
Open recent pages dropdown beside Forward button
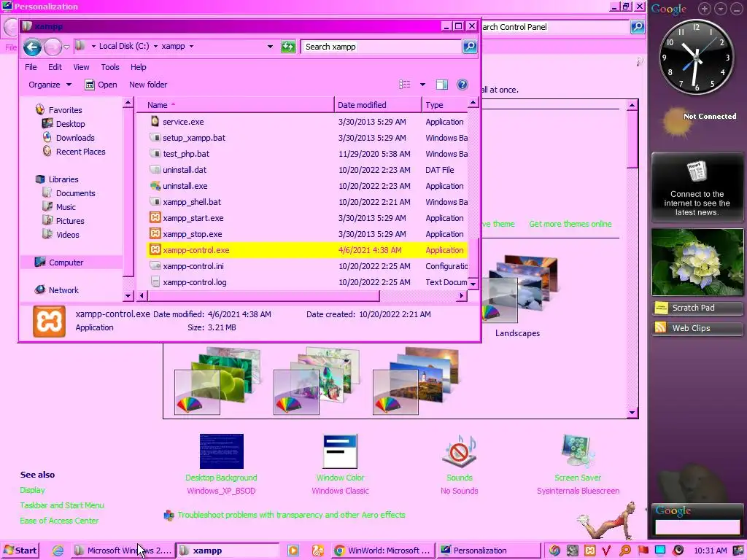point(66,47)
